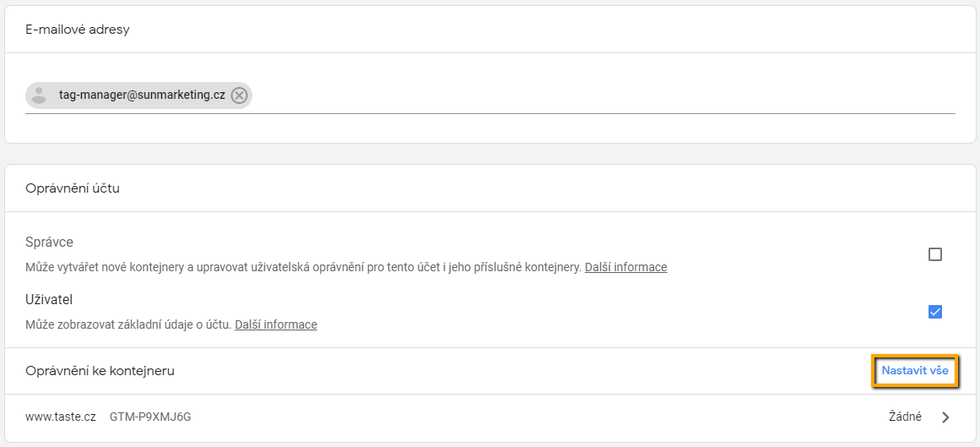
Task: Click the Oprávnění účtu section header
Action: pyautogui.click(x=73, y=188)
